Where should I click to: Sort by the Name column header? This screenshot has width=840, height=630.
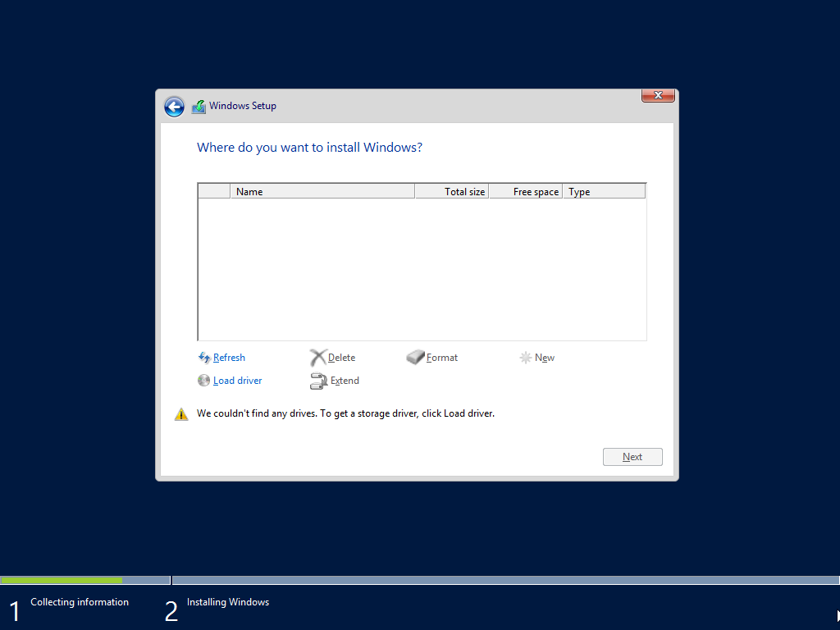pyautogui.click(x=322, y=191)
